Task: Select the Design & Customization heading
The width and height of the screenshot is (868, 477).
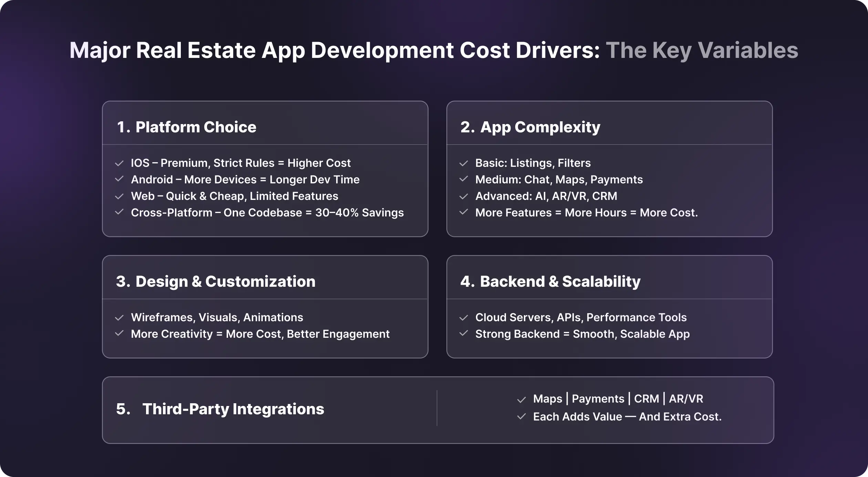Action: tap(216, 281)
